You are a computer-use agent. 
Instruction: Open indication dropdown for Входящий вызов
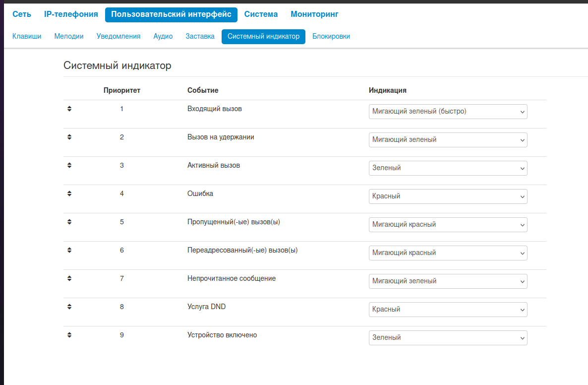[x=448, y=112]
